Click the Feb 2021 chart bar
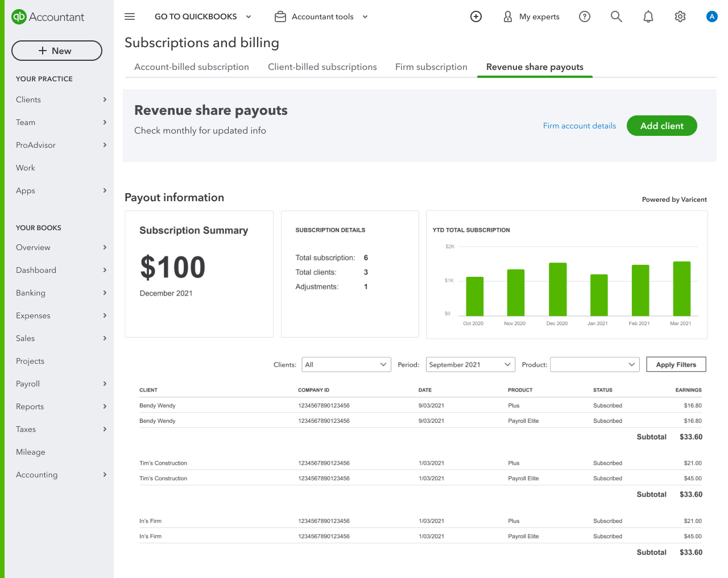Image resolution: width=728 pixels, height=578 pixels. coord(640,290)
